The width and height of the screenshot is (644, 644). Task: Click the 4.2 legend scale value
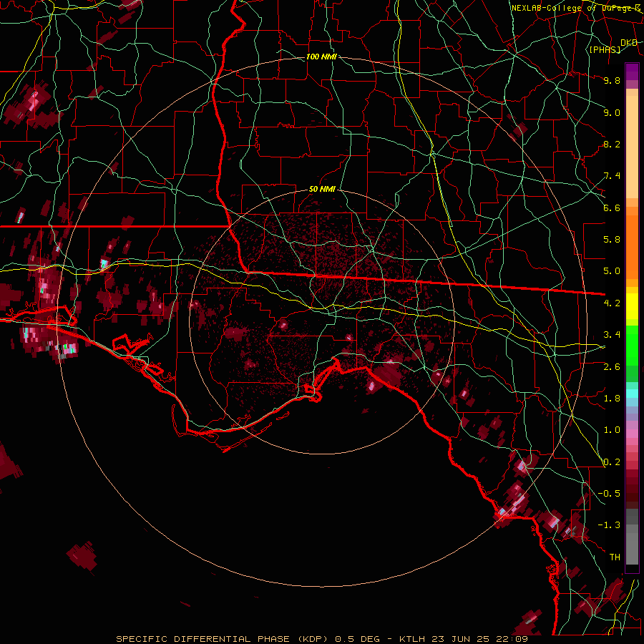[612, 303]
